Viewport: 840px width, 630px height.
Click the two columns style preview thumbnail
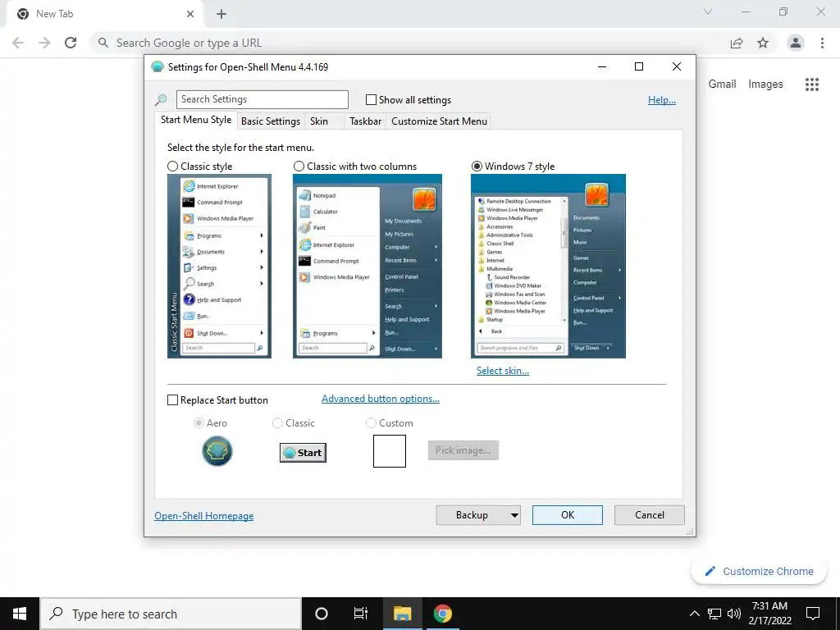tap(367, 267)
